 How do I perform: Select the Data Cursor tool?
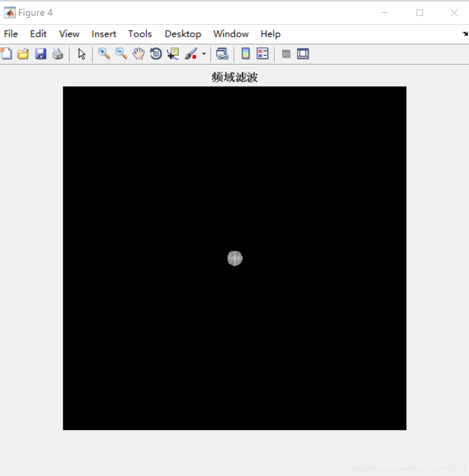[x=173, y=54]
